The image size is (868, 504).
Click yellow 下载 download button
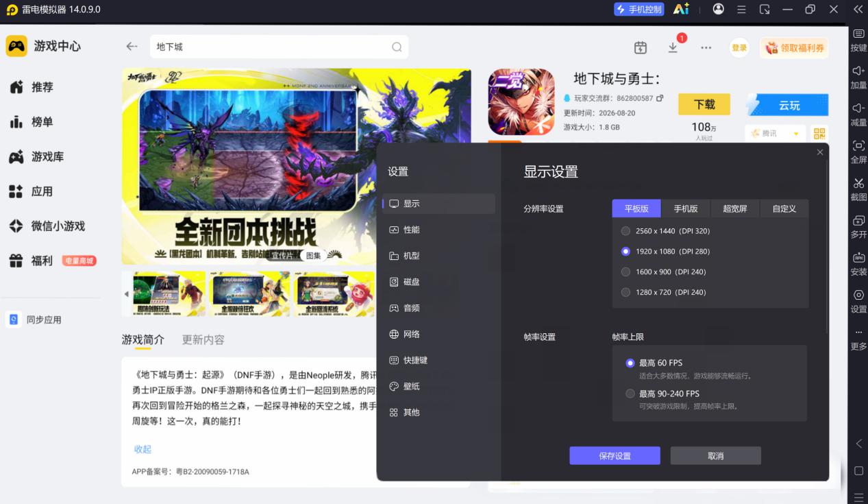[x=704, y=104]
